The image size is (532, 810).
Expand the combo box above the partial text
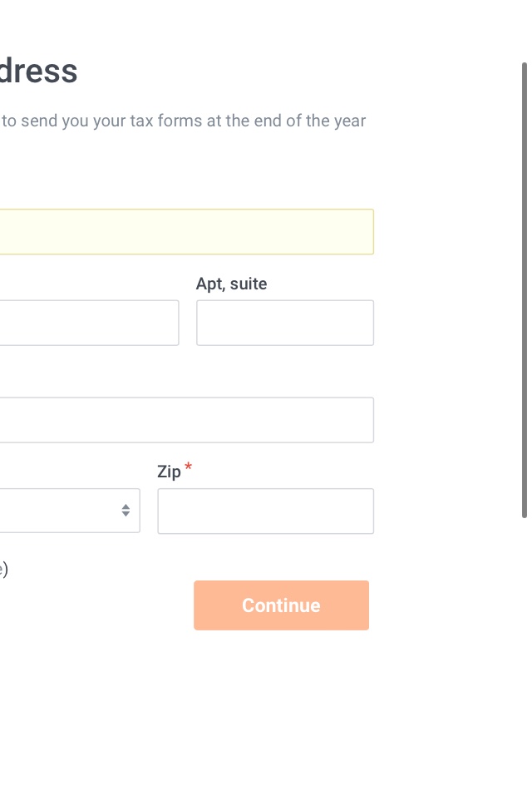[x=66, y=511]
